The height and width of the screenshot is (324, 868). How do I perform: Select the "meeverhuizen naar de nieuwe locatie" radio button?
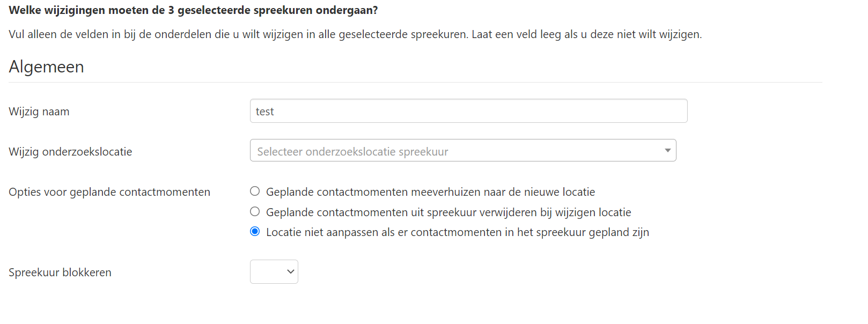pyautogui.click(x=255, y=192)
